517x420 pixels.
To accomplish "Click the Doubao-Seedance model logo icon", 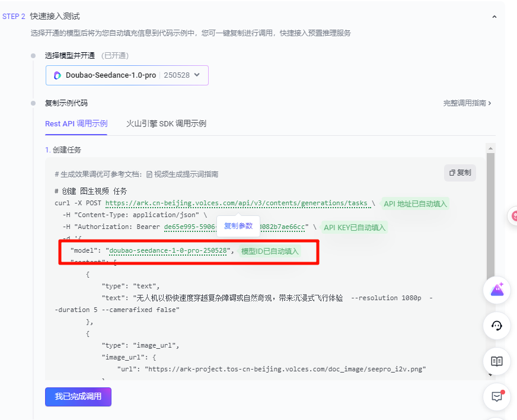I will point(58,75).
